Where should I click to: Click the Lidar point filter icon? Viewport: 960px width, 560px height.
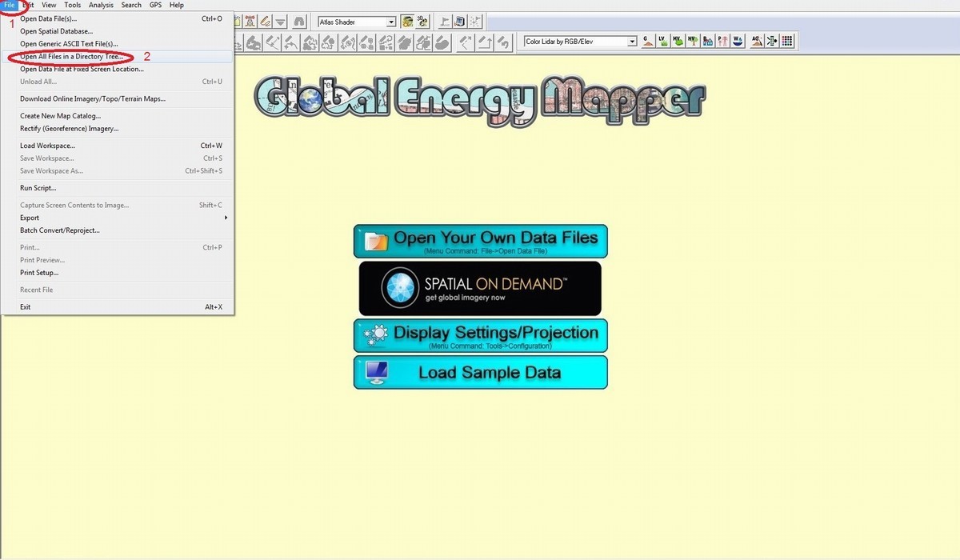point(771,41)
